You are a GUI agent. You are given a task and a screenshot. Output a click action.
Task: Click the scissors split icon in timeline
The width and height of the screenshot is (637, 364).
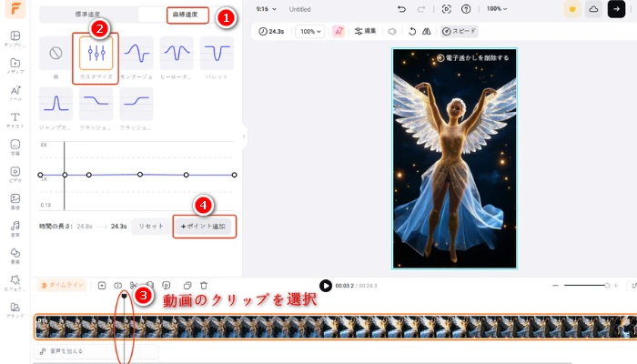[134, 286]
